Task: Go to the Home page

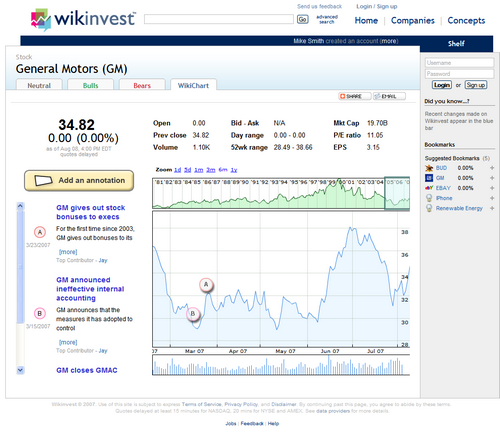Action: (366, 21)
